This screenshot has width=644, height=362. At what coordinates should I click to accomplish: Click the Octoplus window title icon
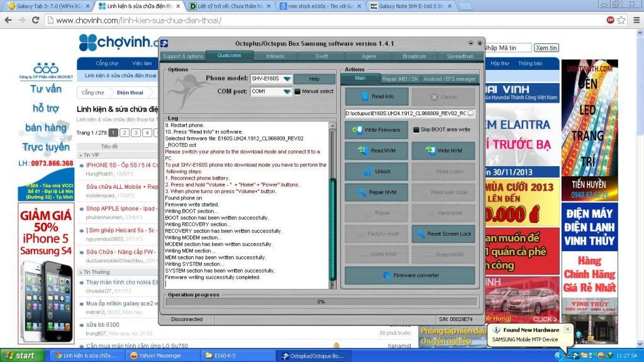[164, 43]
